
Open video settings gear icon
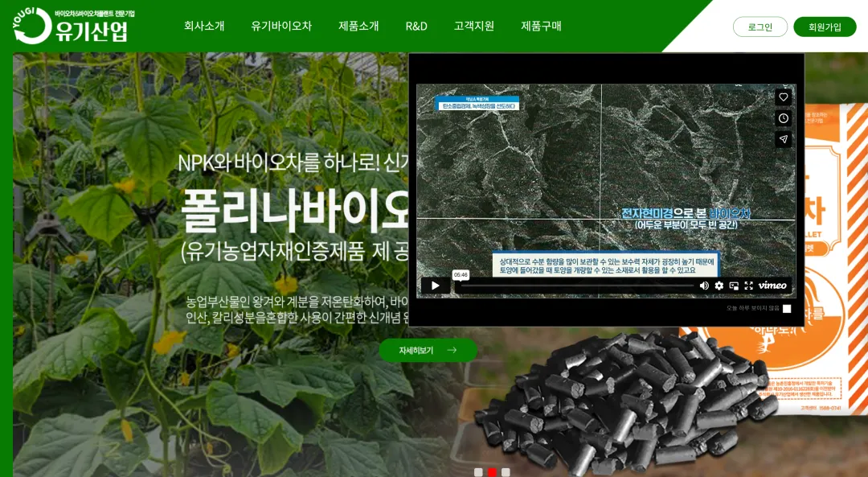coord(719,286)
